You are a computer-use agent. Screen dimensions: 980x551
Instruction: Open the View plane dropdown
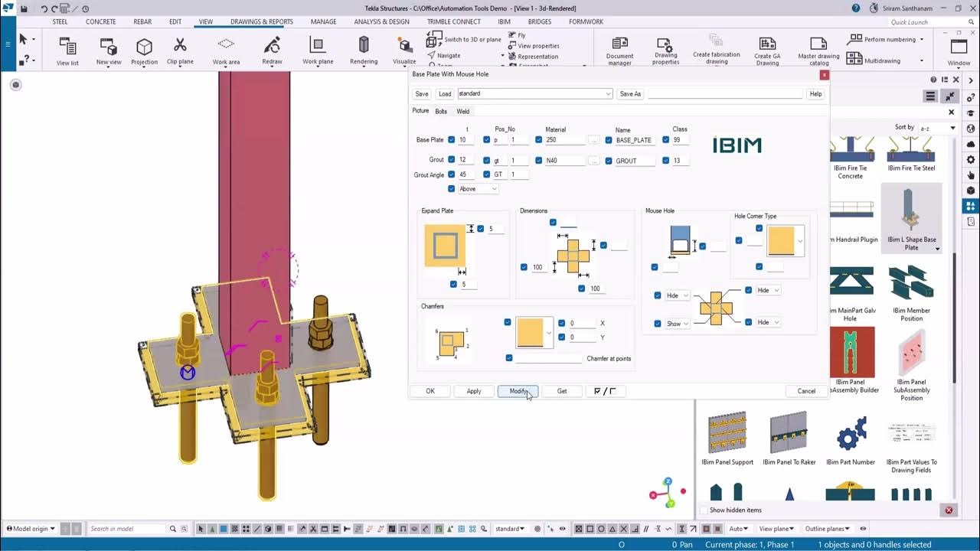(x=776, y=529)
